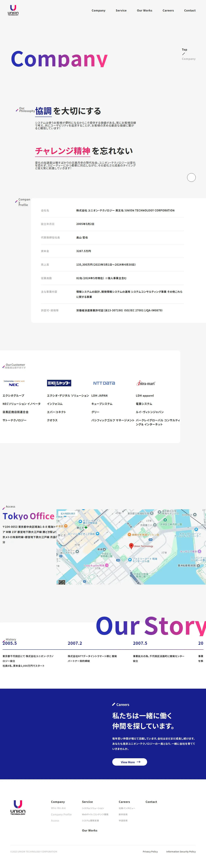The image size is (206, 868).
Task: Open footer 社員インタビュー link
Action: [127, 808]
